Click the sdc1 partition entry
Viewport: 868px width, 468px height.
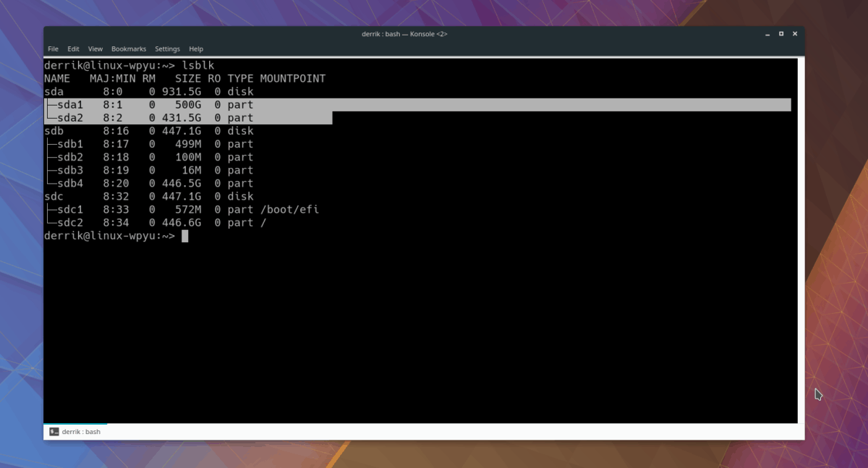pos(70,209)
